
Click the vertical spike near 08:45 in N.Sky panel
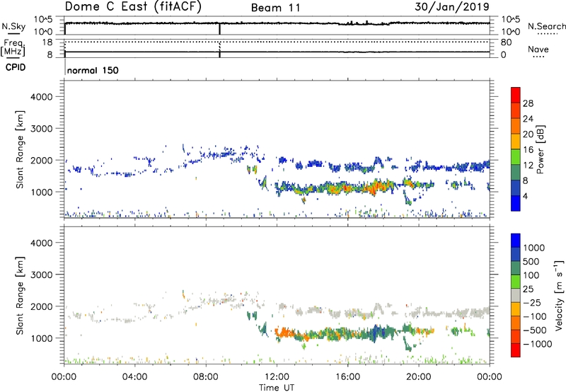coord(219,29)
